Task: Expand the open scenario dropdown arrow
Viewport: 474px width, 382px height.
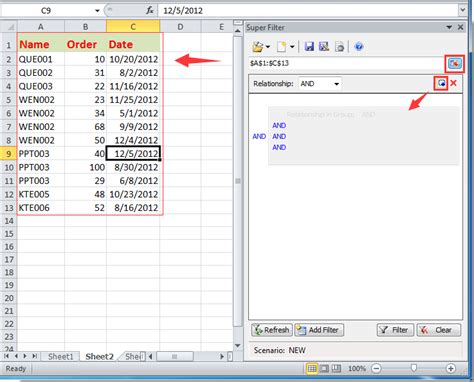Action: pos(268,47)
